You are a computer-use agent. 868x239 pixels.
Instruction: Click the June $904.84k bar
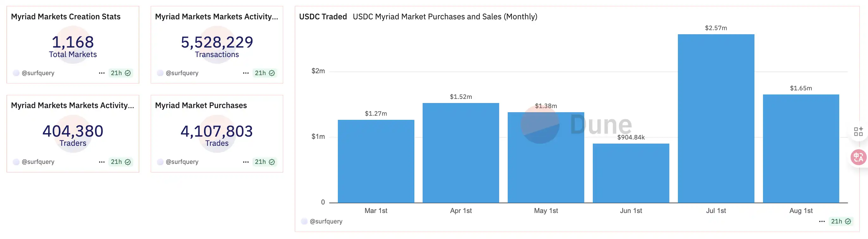631,173
